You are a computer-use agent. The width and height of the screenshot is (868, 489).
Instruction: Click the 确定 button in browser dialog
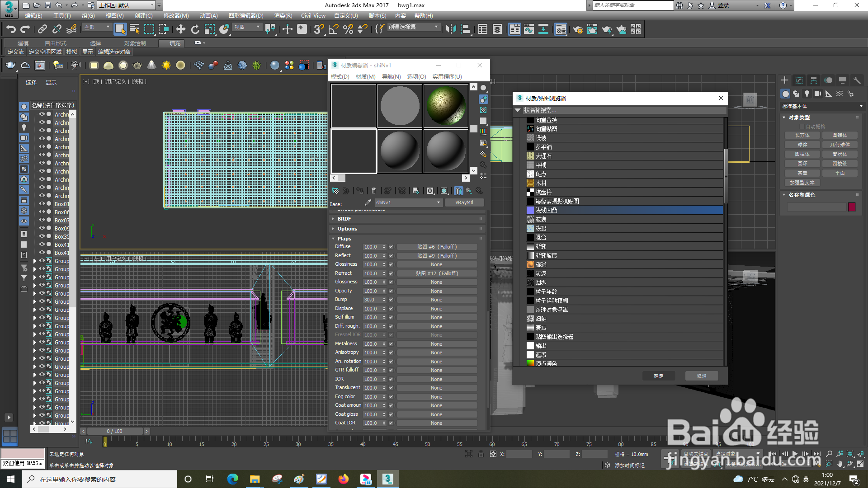(x=658, y=376)
